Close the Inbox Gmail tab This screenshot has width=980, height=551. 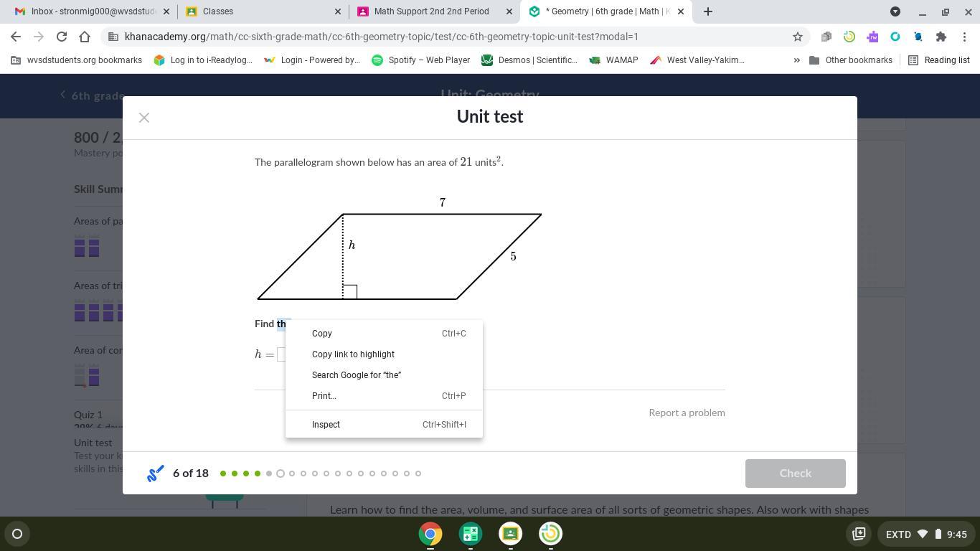tap(167, 11)
